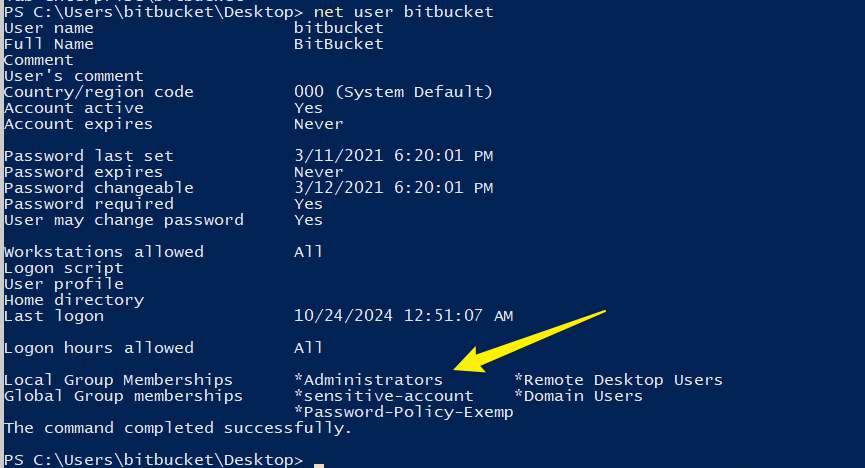
Task: Click the *sensitive-account global group entry
Action: [x=383, y=396]
